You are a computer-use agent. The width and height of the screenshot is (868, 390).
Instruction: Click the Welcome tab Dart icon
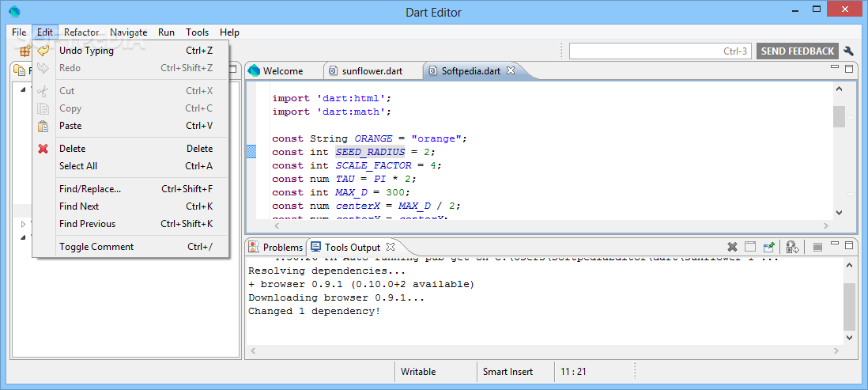point(254,71)
